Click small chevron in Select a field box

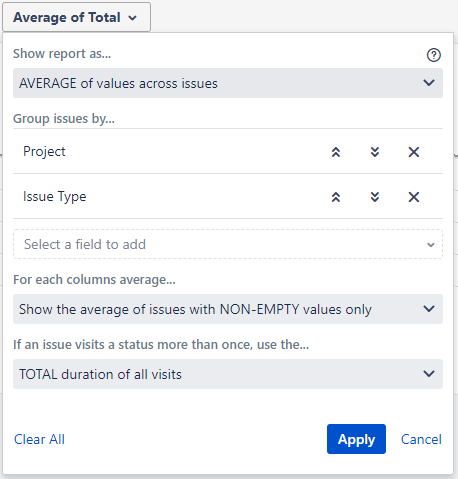[431, 245]
